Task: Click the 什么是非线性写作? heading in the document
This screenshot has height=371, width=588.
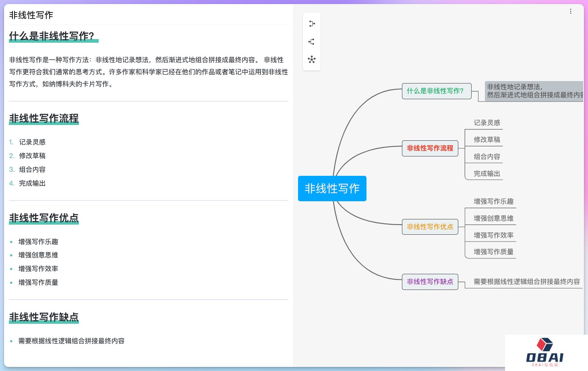Action: coord(52,36)
